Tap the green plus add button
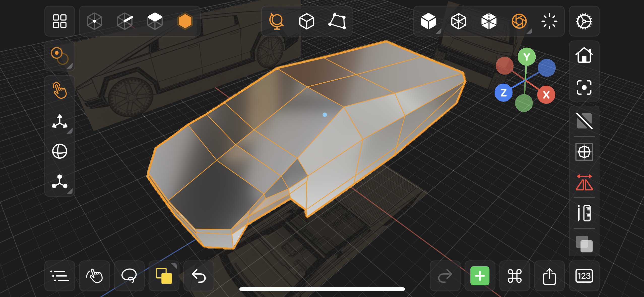 (x=480, y=276)
